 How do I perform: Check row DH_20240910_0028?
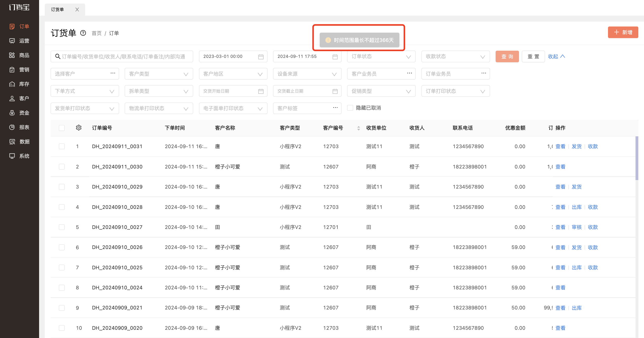62,207
